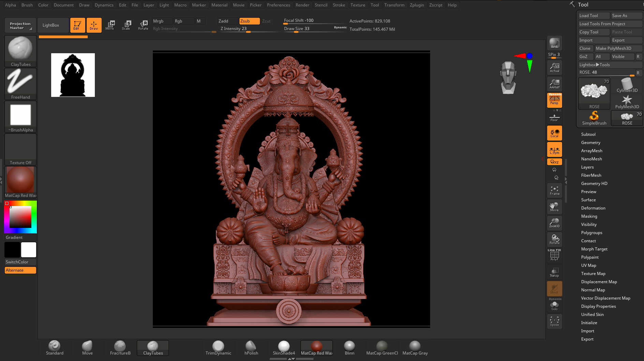
Task: Click the Projection Master button
Action: (x=20, y=25)
